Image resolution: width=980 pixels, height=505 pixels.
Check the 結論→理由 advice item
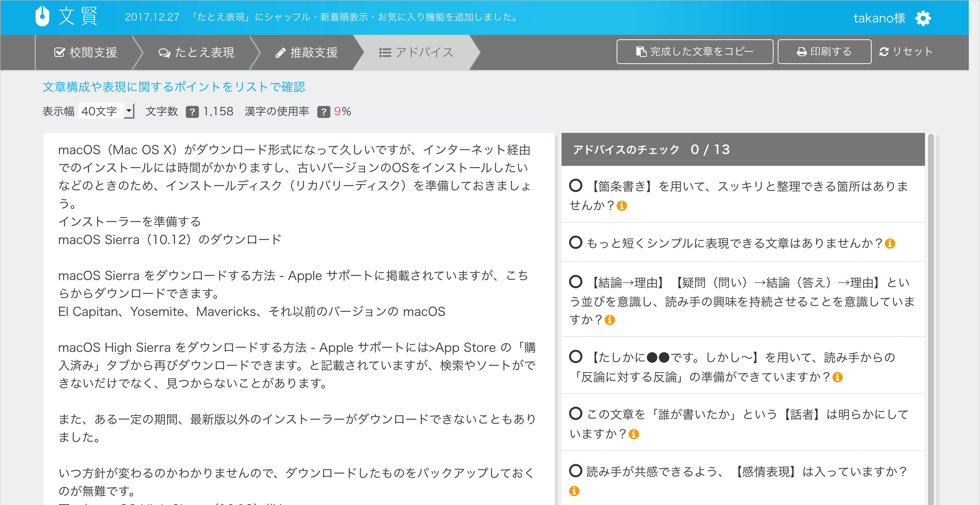pos(575,282)
